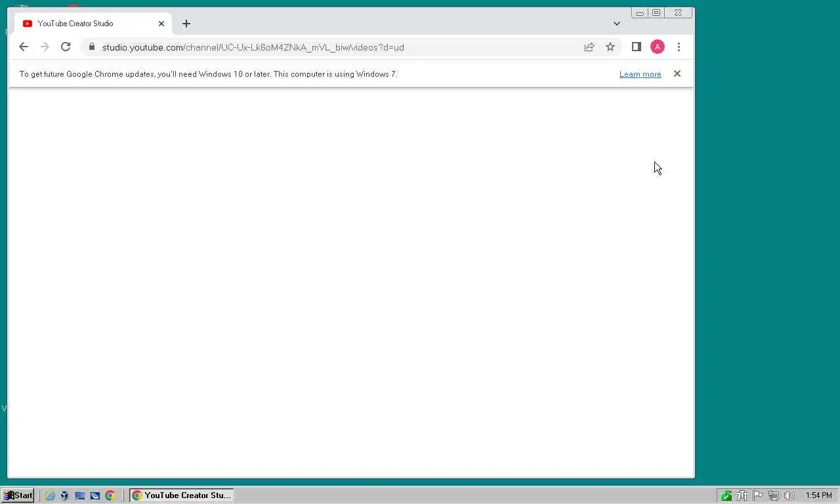840x504 pixels.
Task: Share this page using the share icon
Action: coord(589,47)
